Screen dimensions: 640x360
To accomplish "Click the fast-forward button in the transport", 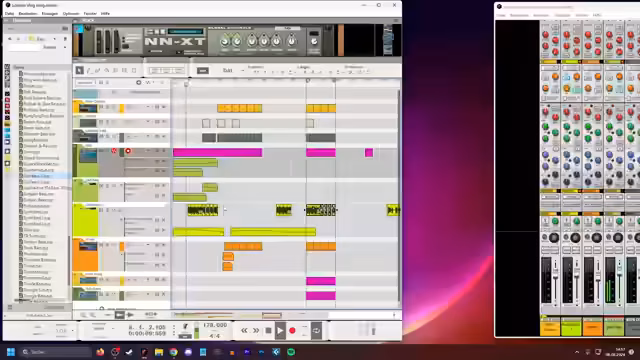I will [x=256, y=331].
